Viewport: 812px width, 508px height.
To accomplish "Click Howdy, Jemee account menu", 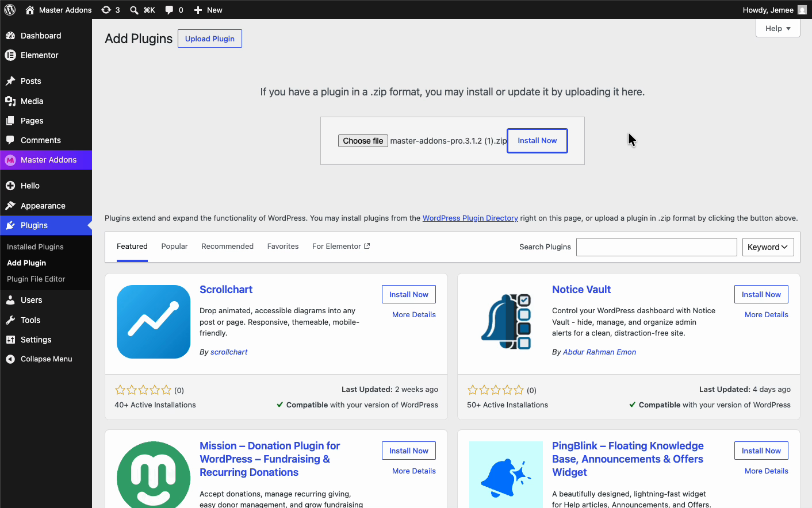I will [x=775, y=10].
